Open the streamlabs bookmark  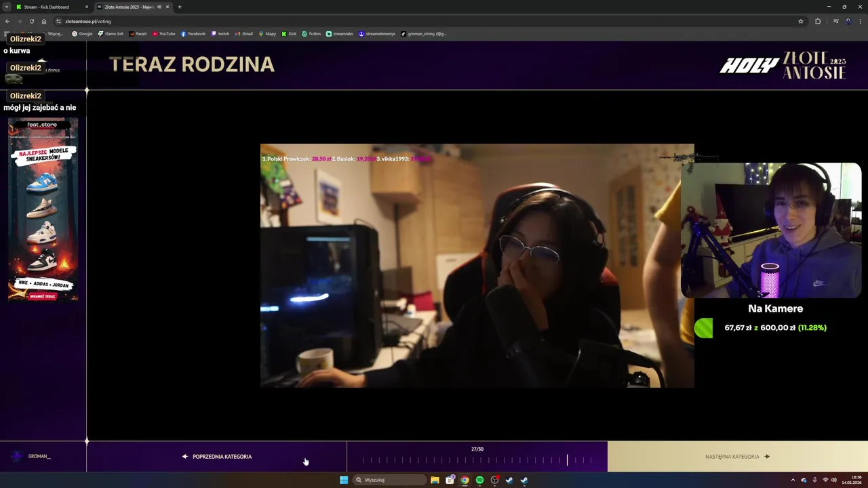click(340, 33)
